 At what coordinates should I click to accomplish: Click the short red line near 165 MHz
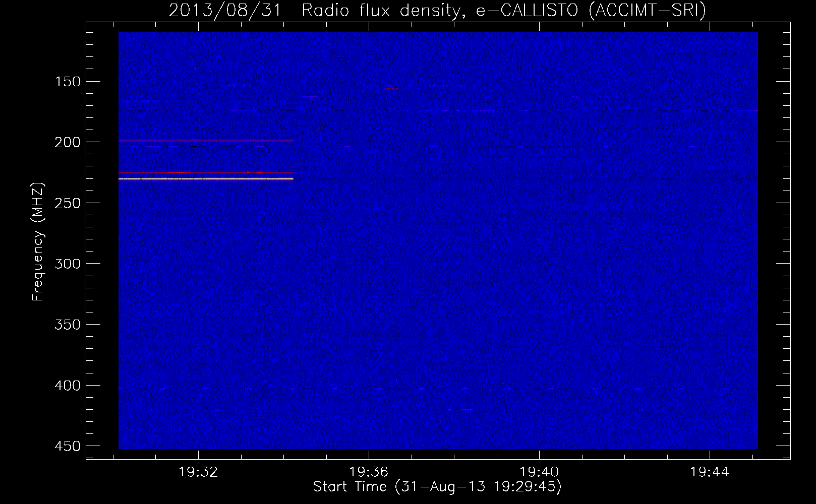141,100
